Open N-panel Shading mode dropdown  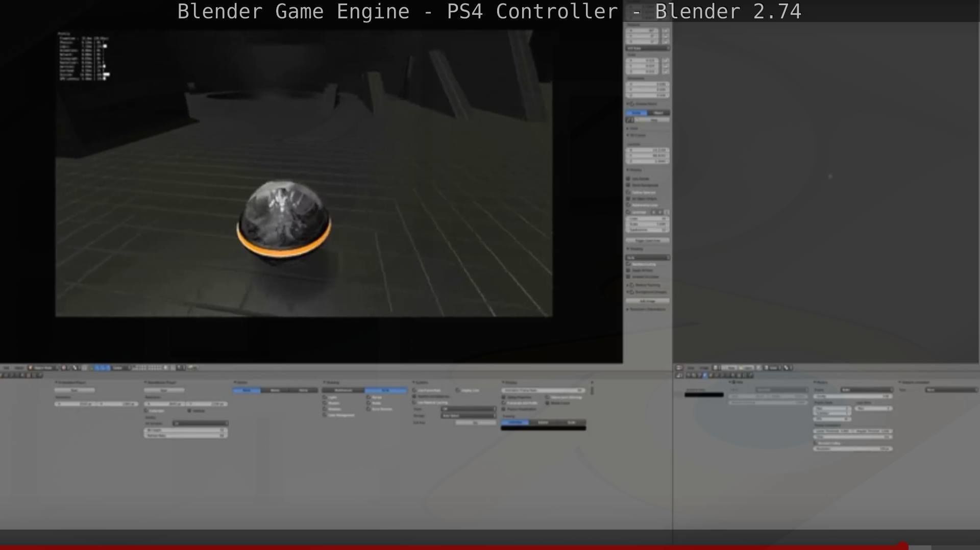click(647, 258)
